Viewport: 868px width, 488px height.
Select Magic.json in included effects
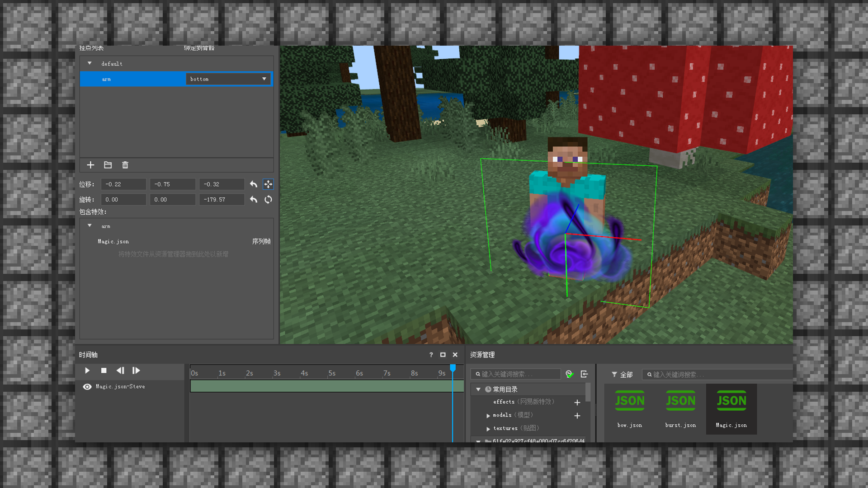point(113,242)
